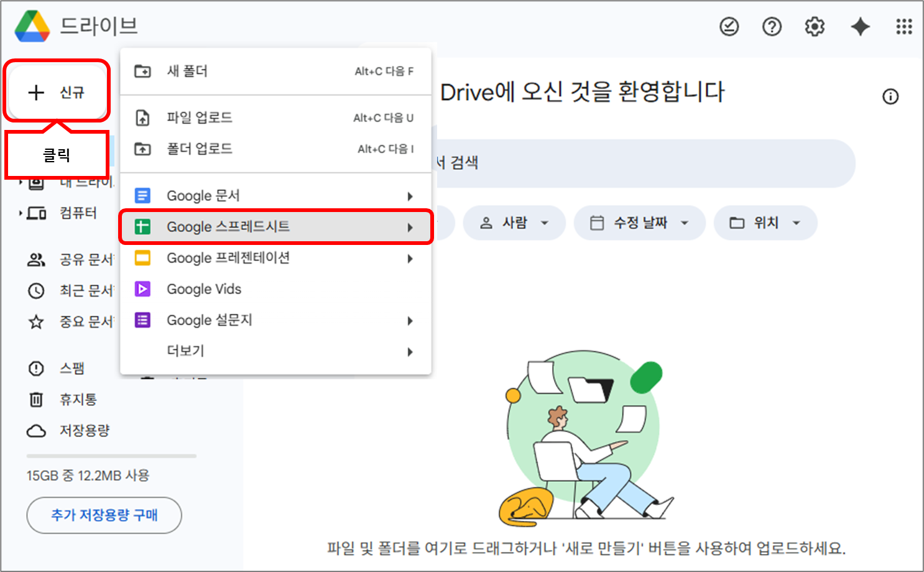
Task: Open the 사람 filter dropdown
Action: point(514,223)
